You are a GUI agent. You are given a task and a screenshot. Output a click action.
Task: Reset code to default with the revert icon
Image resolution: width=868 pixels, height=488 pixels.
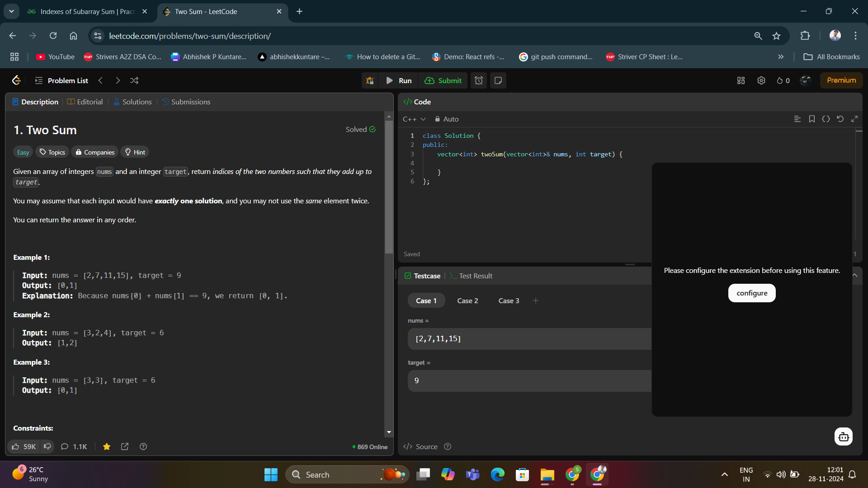[840, 119]
